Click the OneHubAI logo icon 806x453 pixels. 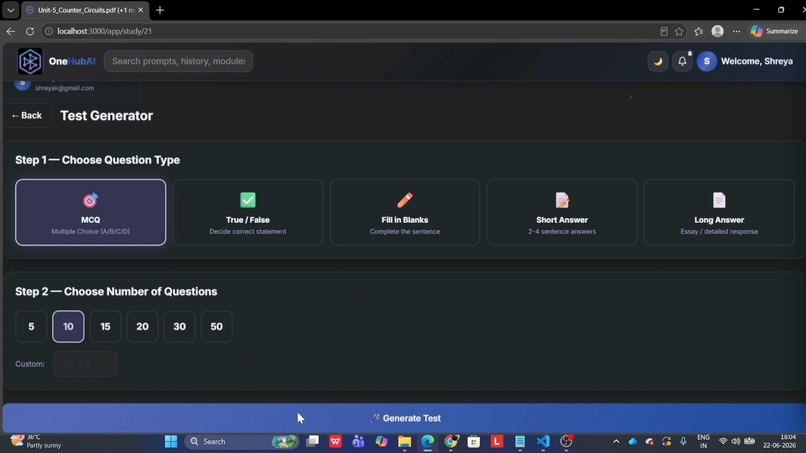click(x=30, y=61)
